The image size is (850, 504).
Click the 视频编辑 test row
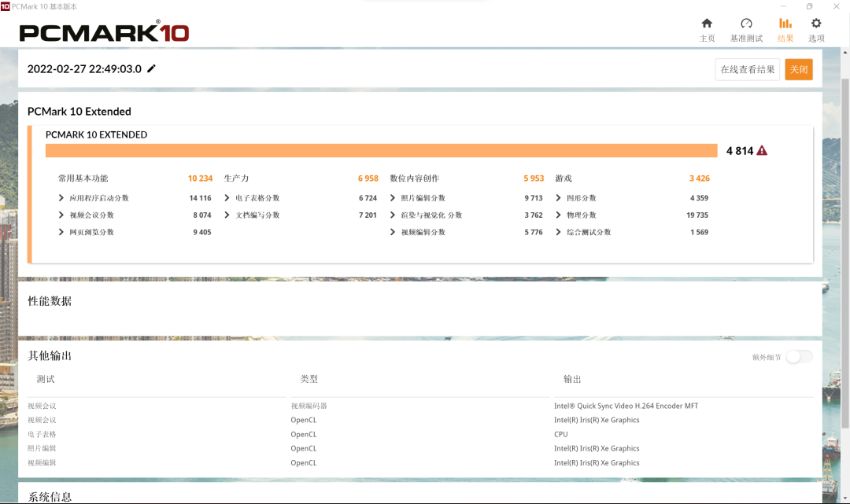42,463
